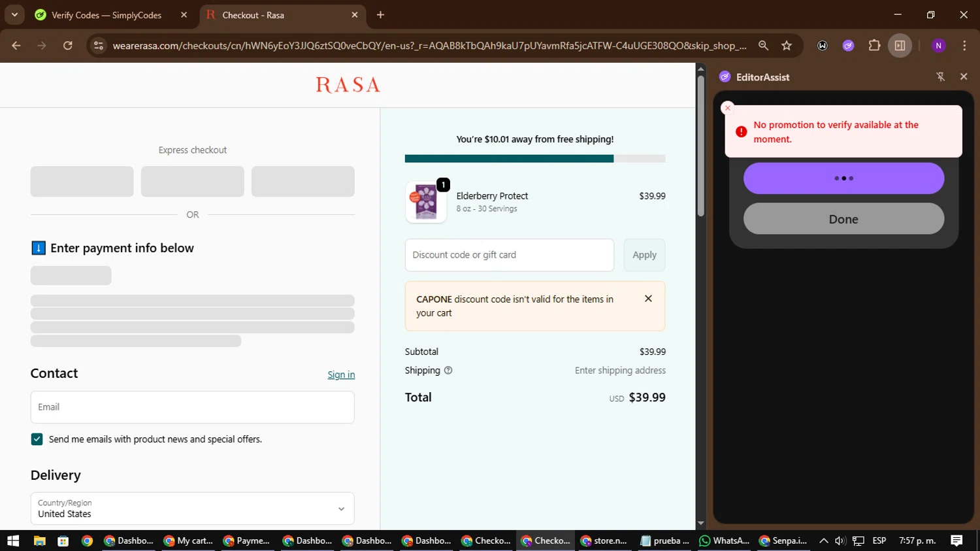Close the Checkout - Rasa tab
This screenshot has width=980, height=551.
click(355, 15)
